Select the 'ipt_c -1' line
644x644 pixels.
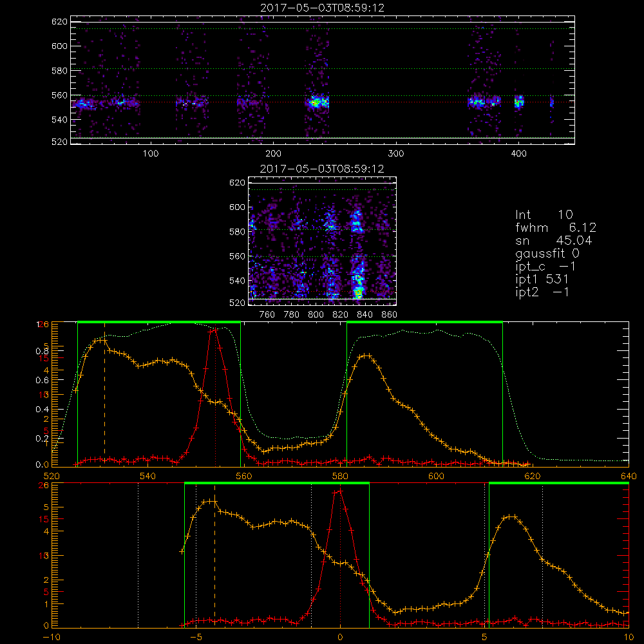(x=546, y=267)
